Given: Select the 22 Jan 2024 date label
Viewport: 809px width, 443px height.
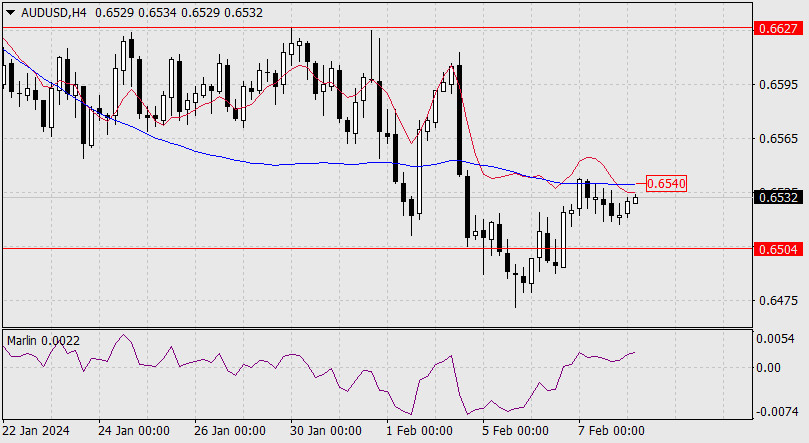Looking at the screenshot, I should [36, 431].
